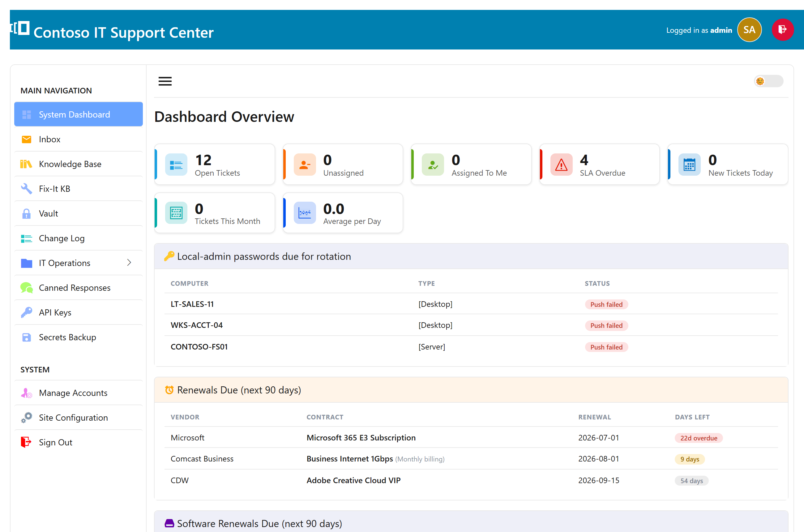Open System Dashboard in navigation

click(78, 114)
